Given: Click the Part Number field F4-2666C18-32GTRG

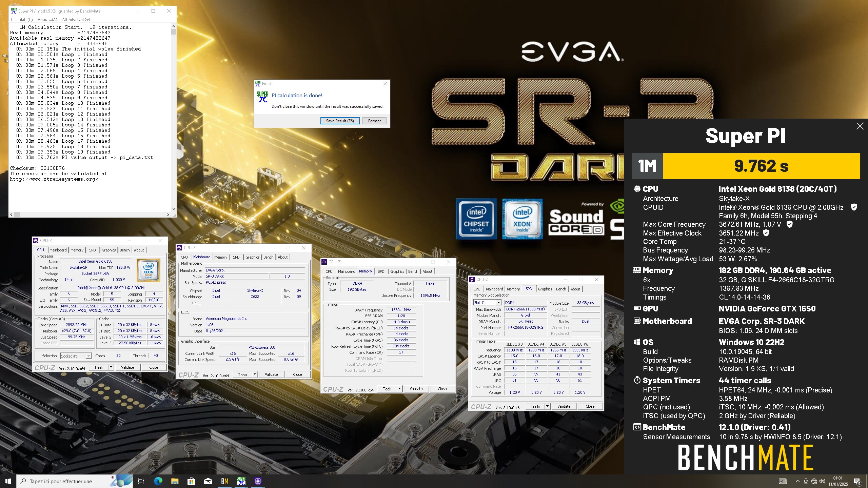Looking at the screenshot, I should click(x=525, y=327).
